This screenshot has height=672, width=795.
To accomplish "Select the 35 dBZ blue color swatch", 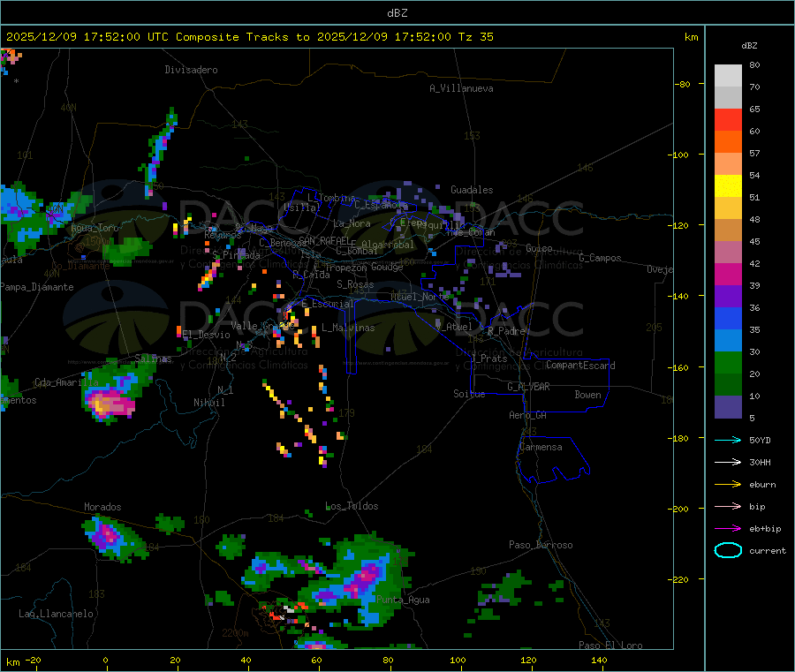I will pos(728,341).
